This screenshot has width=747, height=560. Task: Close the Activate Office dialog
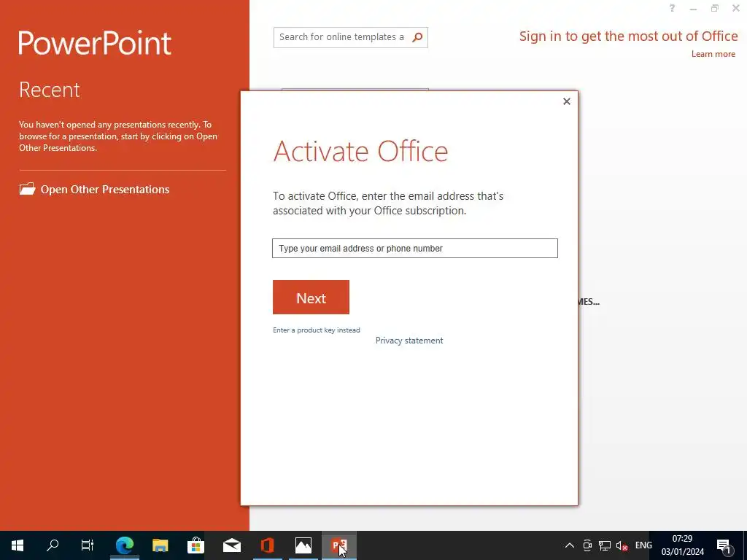(x=566, y=101)
